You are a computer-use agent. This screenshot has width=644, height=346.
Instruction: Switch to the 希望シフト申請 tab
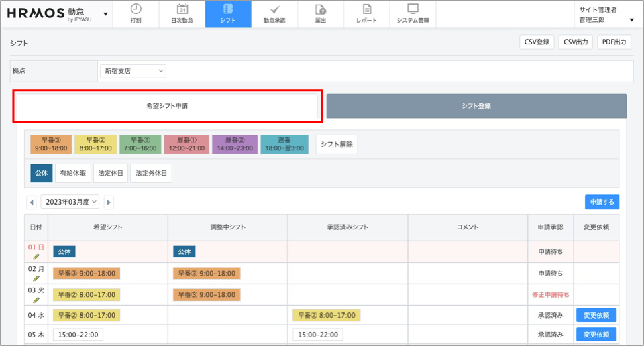pyautogui.click(x=167, y=106)
